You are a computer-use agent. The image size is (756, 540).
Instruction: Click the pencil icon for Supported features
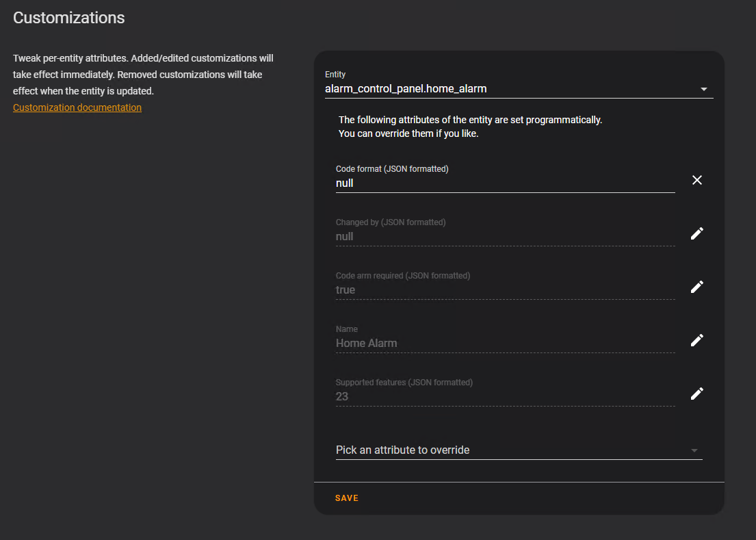pyautogui.click(x=696, y=394)
